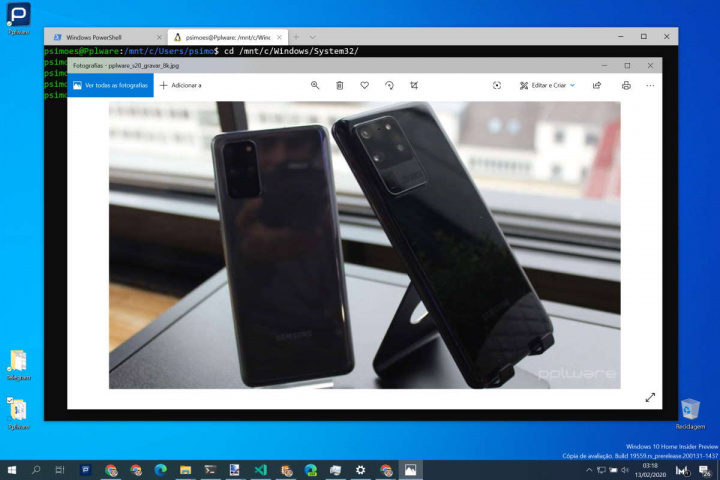
Task: Click the zoom magnifier icon in Photos
Action: click(x=315, y=86)
